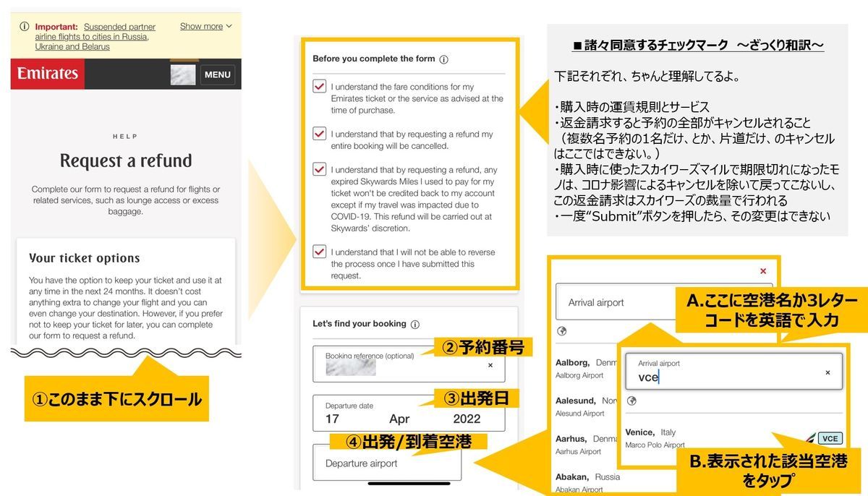Focus the Booking reference (optional) field

(x=409, y=364)
